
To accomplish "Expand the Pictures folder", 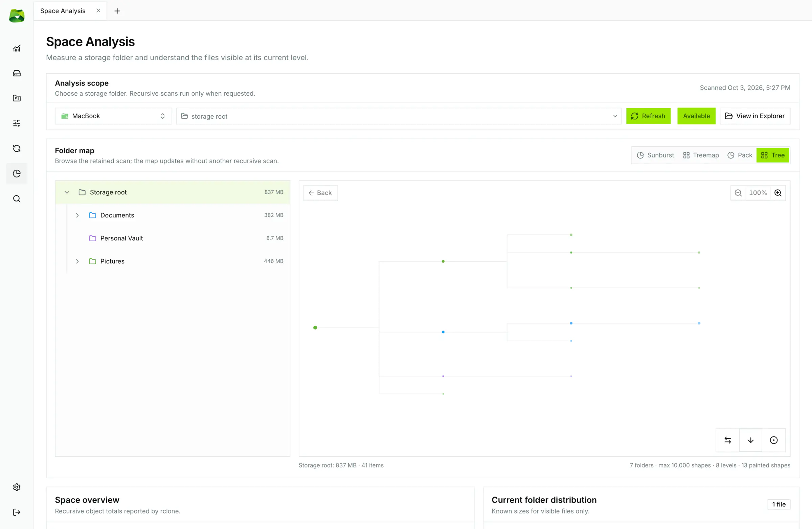I will click(x=77, y=261).
